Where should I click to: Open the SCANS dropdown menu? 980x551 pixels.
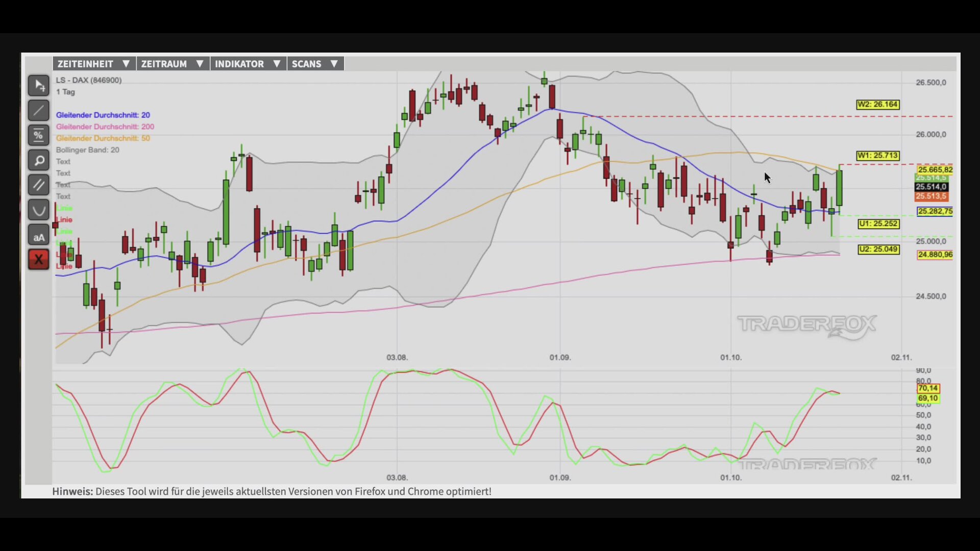[x=315, y=64]
